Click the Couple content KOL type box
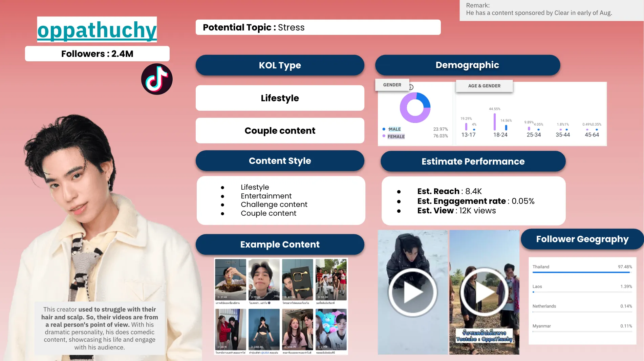 (x=280, y=130)
